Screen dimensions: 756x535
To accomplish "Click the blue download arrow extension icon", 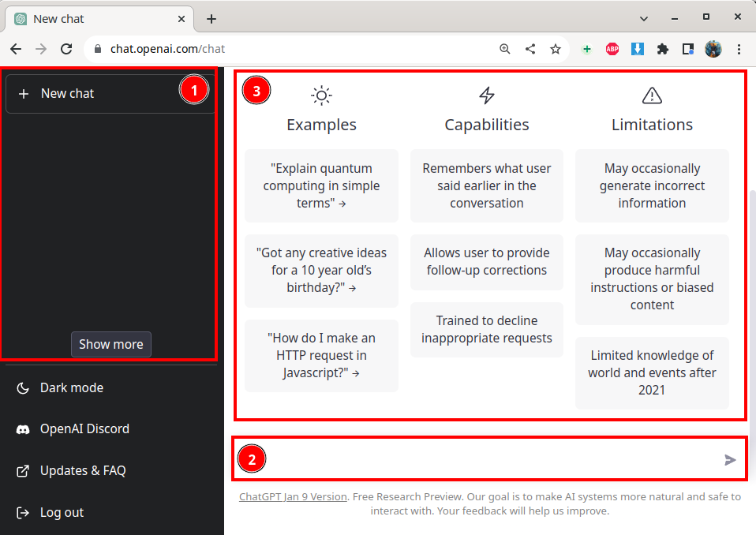I will (x=638, y=49).
